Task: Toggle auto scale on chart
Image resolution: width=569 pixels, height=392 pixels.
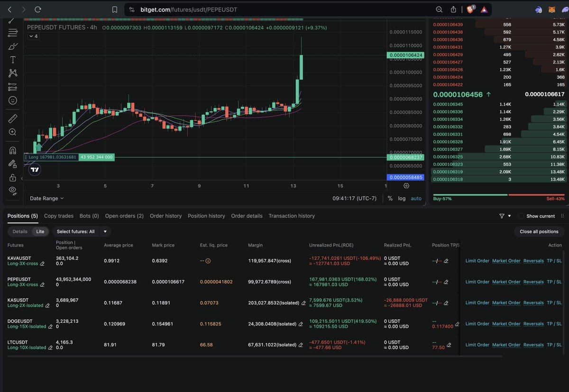Action: [416, 199]
